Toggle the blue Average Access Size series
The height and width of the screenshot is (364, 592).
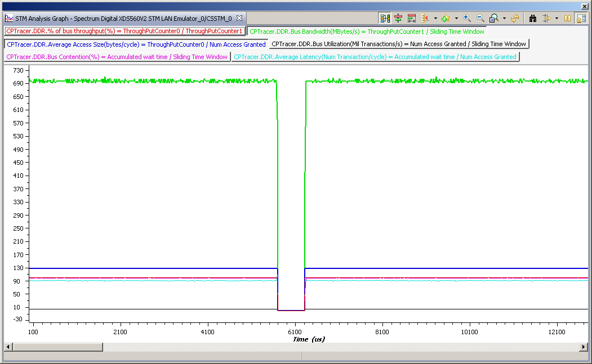tap(136, 44)
